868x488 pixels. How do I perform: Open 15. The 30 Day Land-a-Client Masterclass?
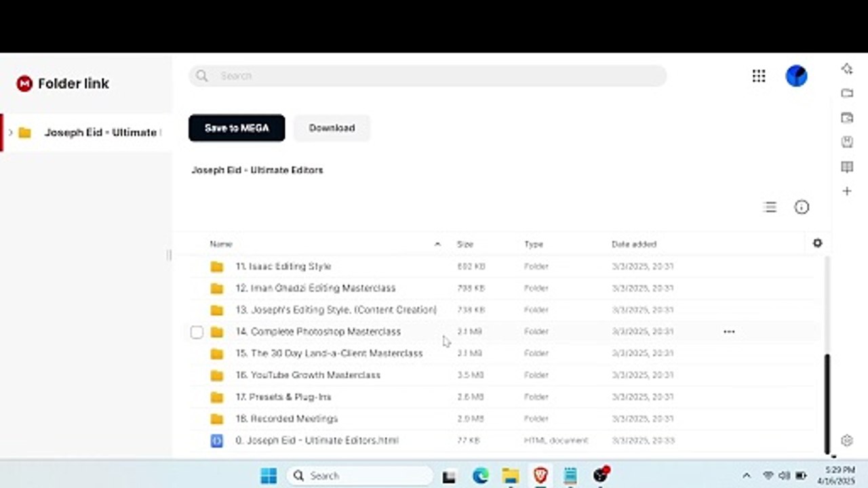(x=329, y=353)
